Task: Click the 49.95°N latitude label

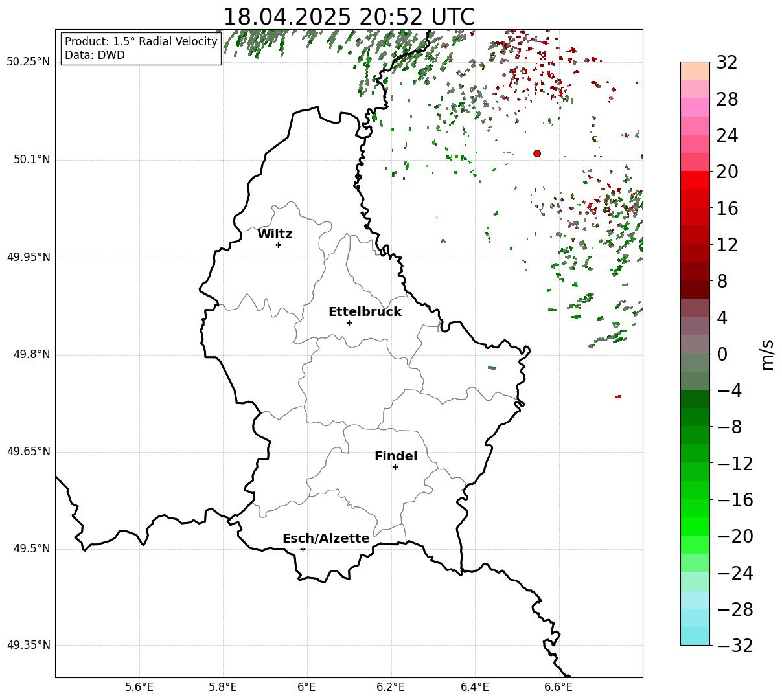Action: coord(28,257)
